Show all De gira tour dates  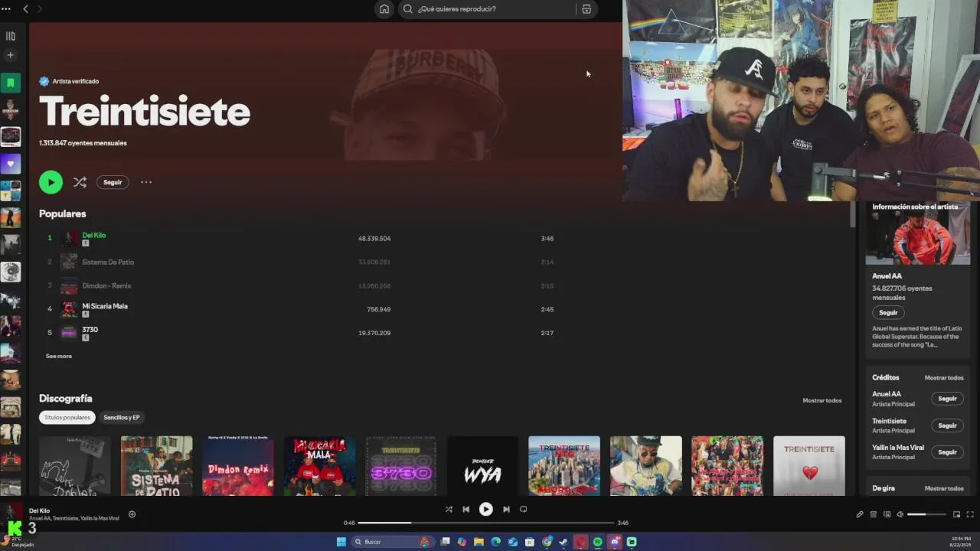(x=943, y=488)
